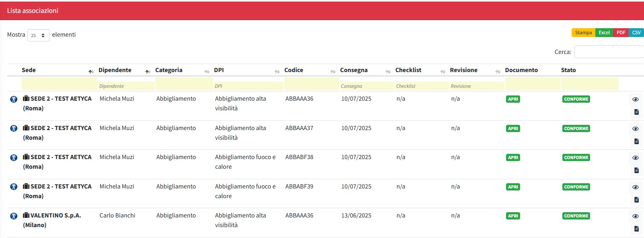The height and width of the screenshot is (238, 644).
Task: Click the Sede column filter field
Action: [x=60, y=84]
